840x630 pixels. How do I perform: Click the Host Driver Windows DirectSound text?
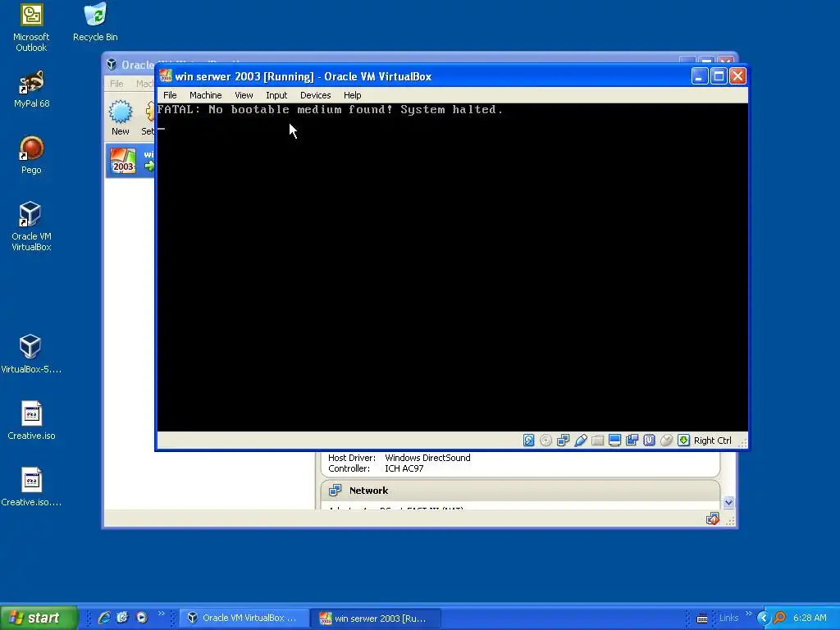pyautogui.click(x=399, y=458)
